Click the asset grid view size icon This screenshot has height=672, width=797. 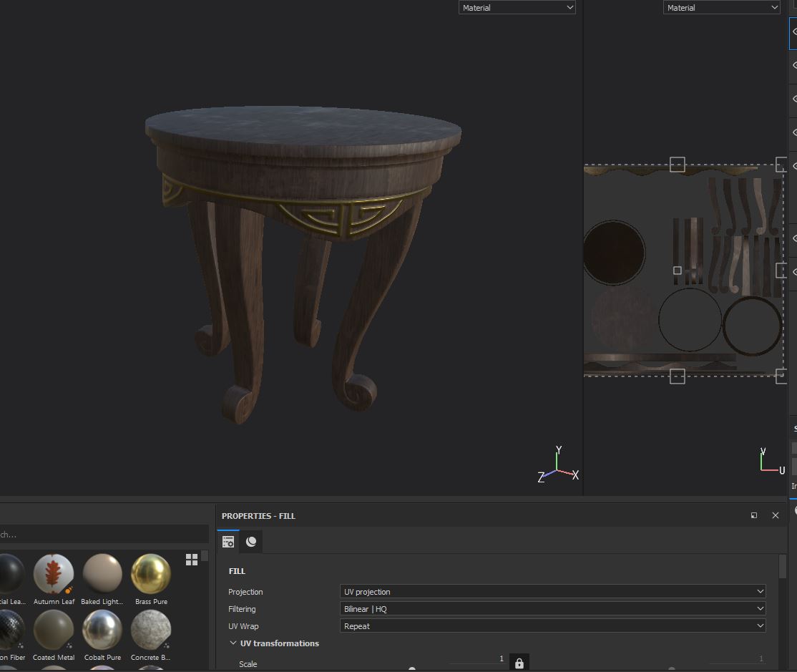point(192,560)
